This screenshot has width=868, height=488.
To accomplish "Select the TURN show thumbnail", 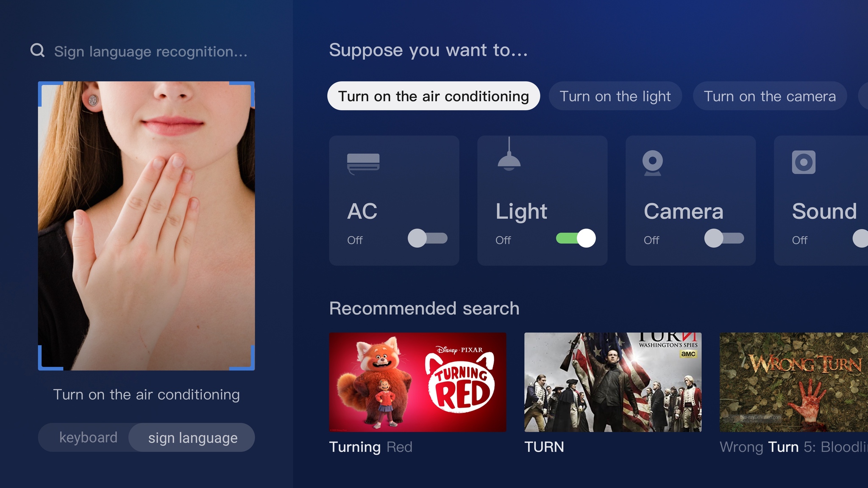I will click(x=614, y=381).
